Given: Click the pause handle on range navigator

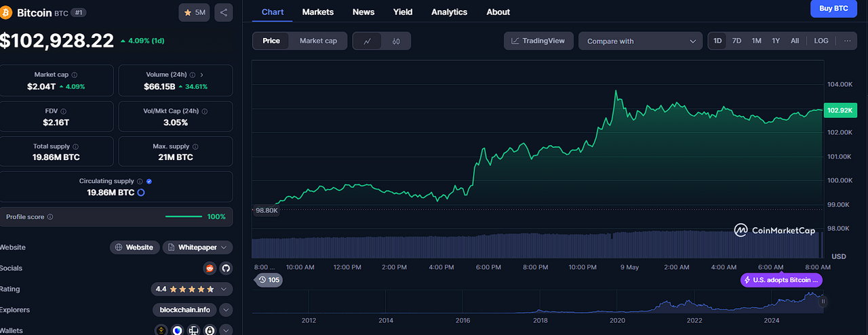Looking at the screenshot, I should pyautogui.click(x=823, y=301).
